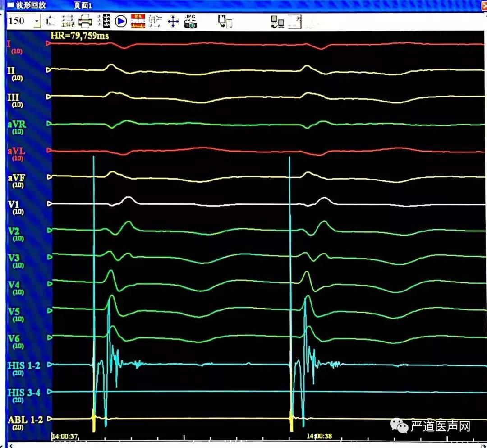Viewport: 487px width, 448px height.
Task: Click the interval caliper tool icon
Action: click(155, 21)
